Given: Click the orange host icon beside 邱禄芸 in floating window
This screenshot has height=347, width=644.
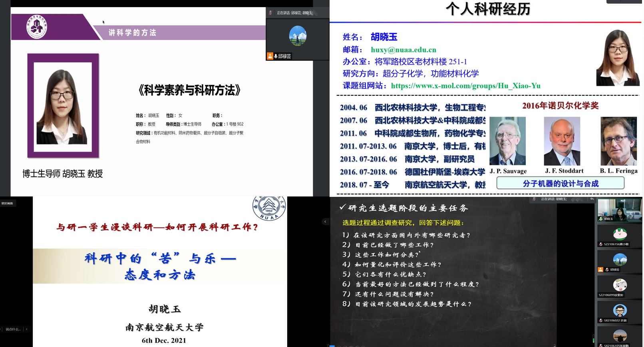Looking at the screenshot, I should pyautogui.click(x=270, y=56).
